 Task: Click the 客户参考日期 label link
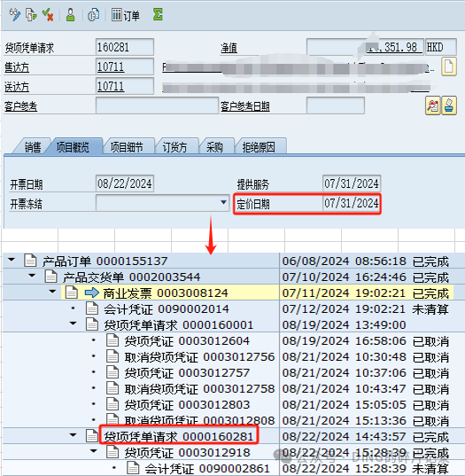245,106
